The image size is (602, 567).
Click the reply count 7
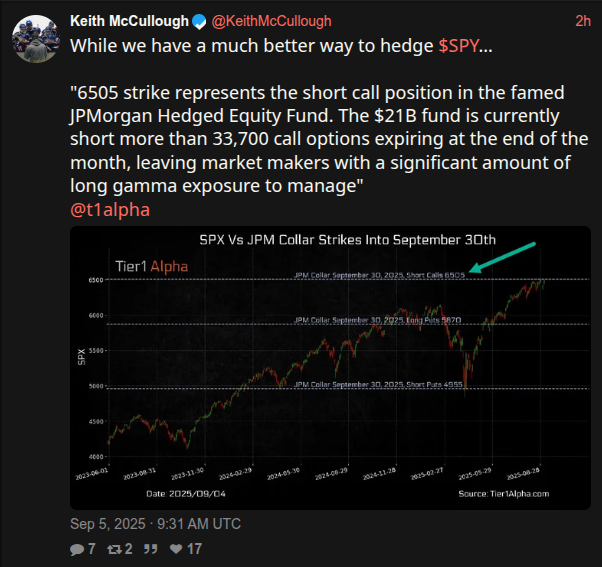coord(91,549)
